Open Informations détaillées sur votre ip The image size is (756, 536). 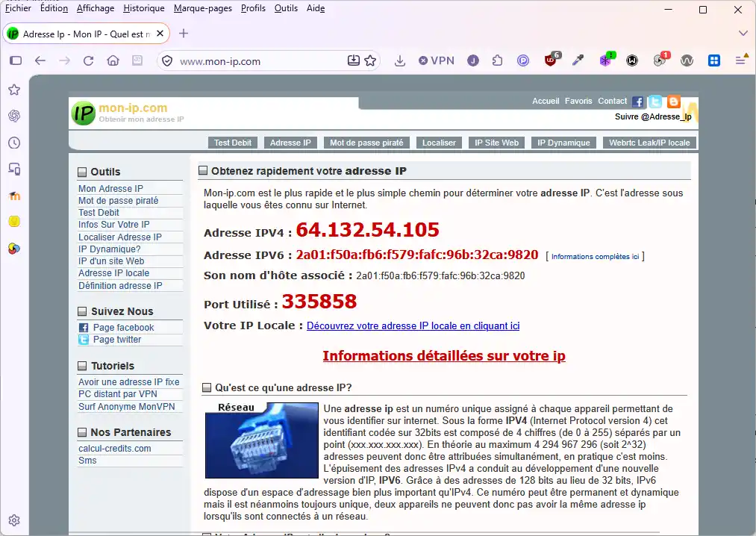point(444,355)
